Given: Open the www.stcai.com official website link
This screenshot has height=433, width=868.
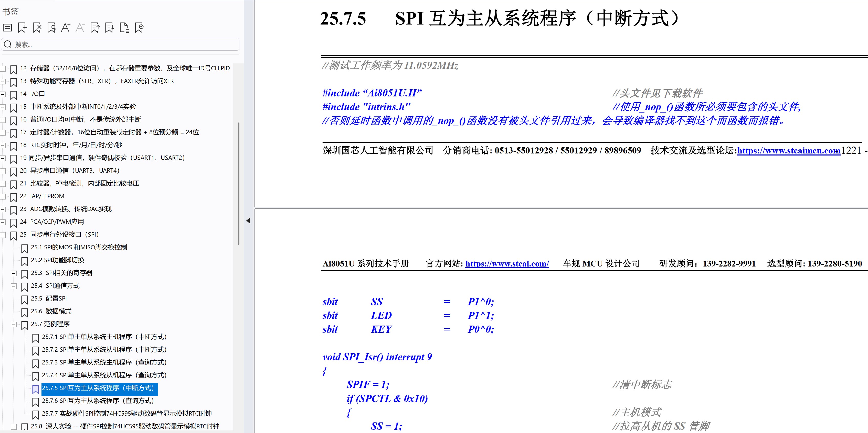Looking at the screenshot, I should 507,264.
